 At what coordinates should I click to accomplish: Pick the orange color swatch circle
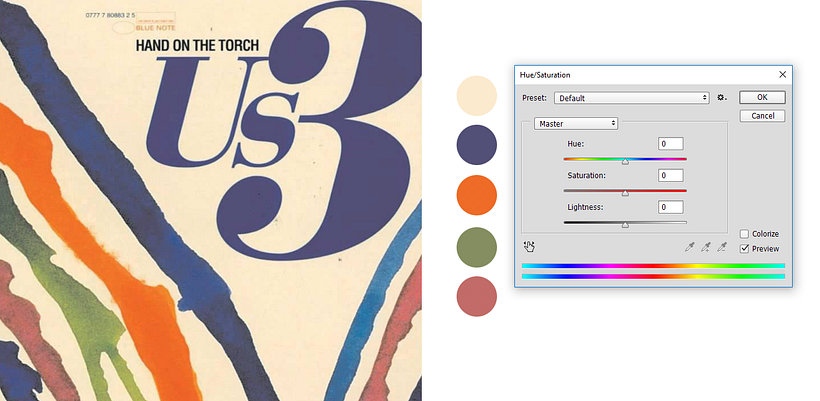pyautogui.click(x=476, y=195)
